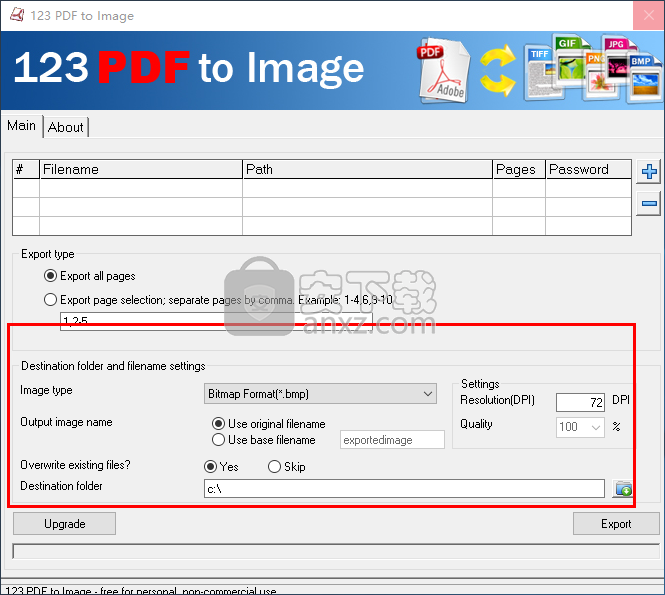The width and height of the screenshot is (665, 595).
Task: Switch to the About tab
Action: [x=66, y=127]
